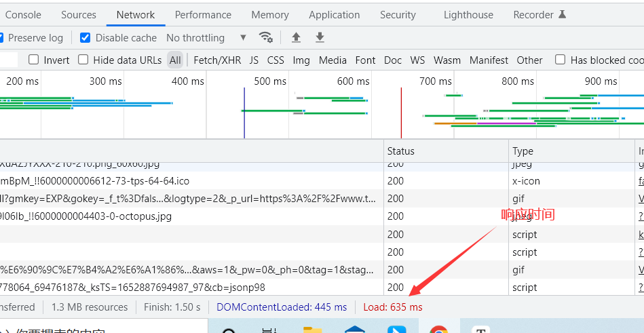Open Chrome from the taskbar
Viewport: 644px width, 333px height.
click(x=438, y=330)
